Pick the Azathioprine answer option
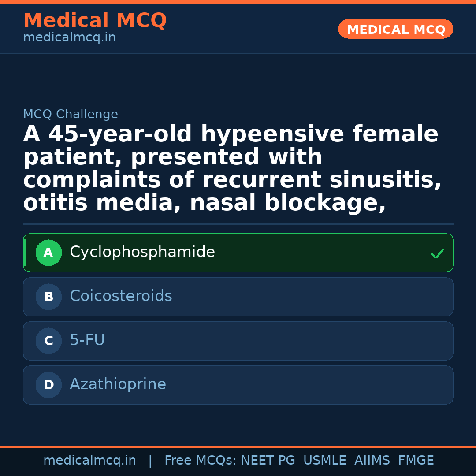 click(118, 384)
